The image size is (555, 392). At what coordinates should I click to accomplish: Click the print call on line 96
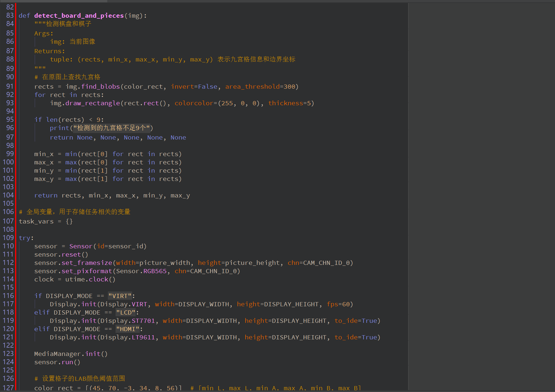pyautogui.click(x=59, y=128)
